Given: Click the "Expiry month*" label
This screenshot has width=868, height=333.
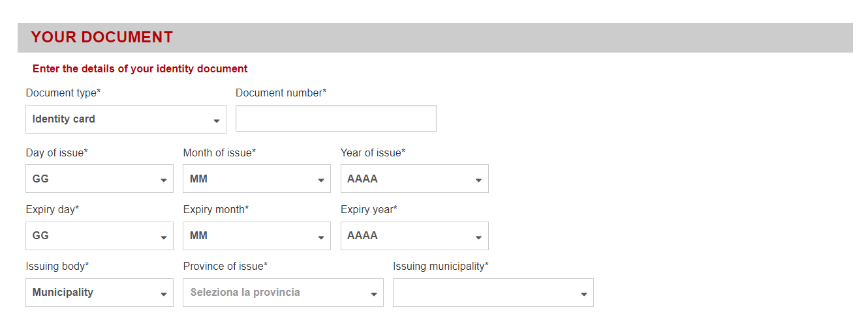Looking at the screenshot, I should click(216, 209).
